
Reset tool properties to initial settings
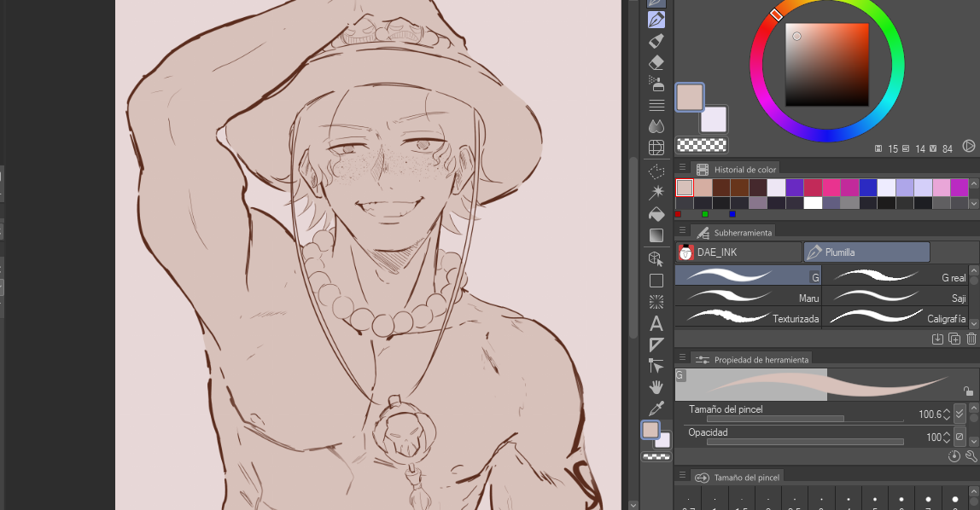click(954, 456)
